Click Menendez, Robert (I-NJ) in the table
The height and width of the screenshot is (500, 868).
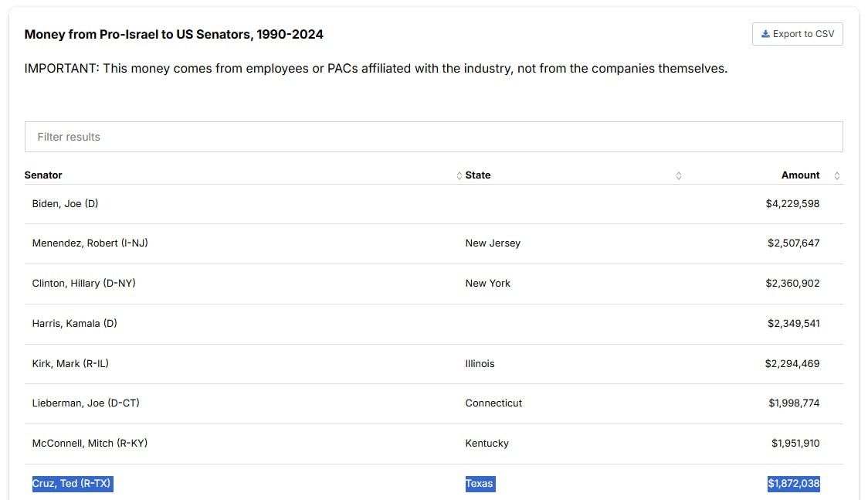pos(90,243)
